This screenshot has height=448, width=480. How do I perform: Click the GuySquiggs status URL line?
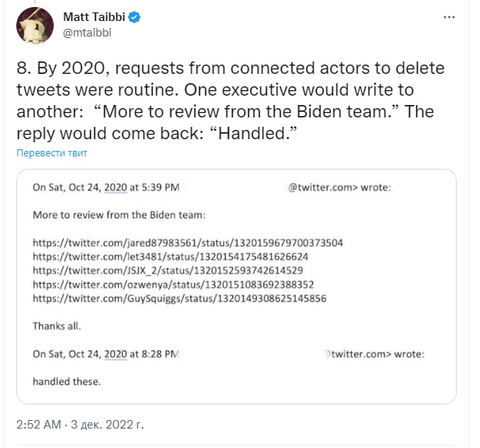(x=179, y=299)
